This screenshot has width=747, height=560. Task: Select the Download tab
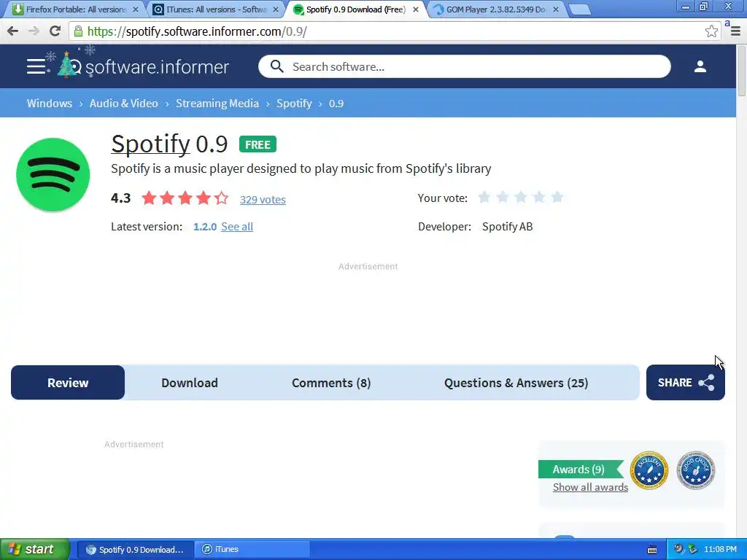point(190,383)
